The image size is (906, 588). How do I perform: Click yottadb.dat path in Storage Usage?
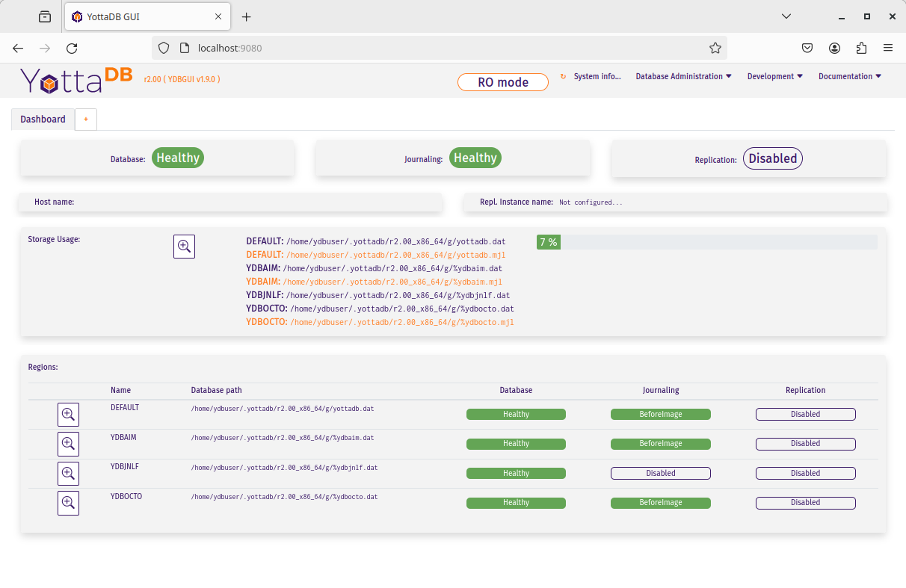[x=396, y=242]
